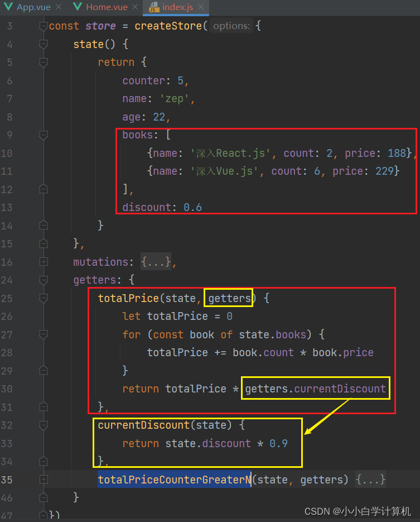Click fold end marker on line 14

[44, 226]
